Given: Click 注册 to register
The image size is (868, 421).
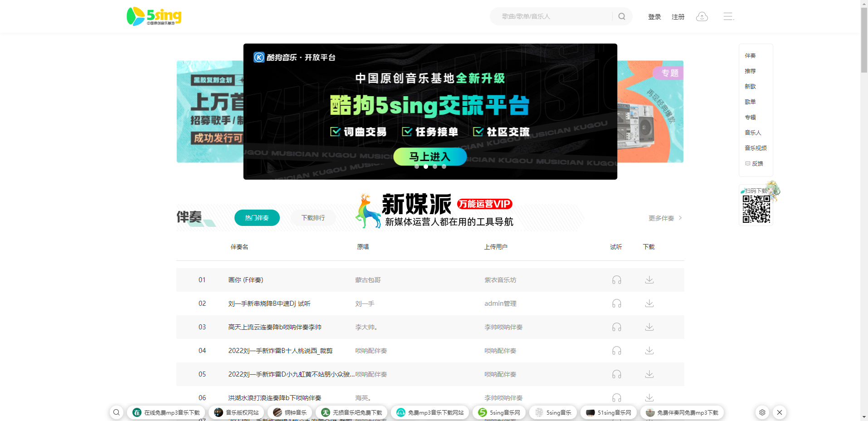Looking at the screenshot, I should [678, 17].
